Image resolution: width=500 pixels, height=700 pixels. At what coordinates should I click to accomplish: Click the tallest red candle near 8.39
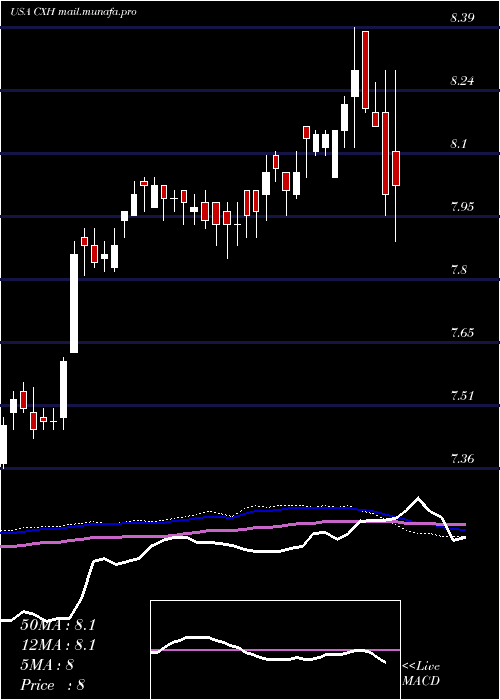click(365, 70)
